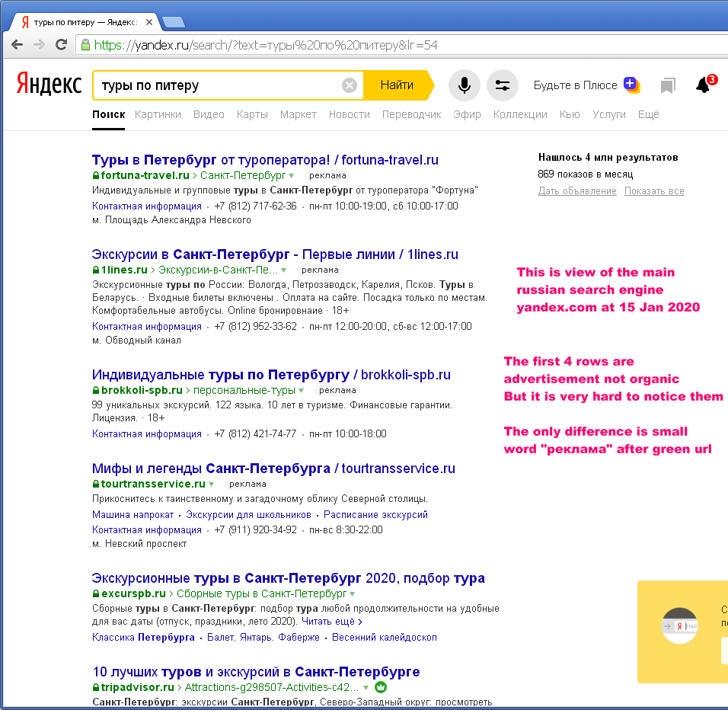This screenshot has height=710, width=728.
Task: Click the Яндекс logo
Action: click(49, 84)
